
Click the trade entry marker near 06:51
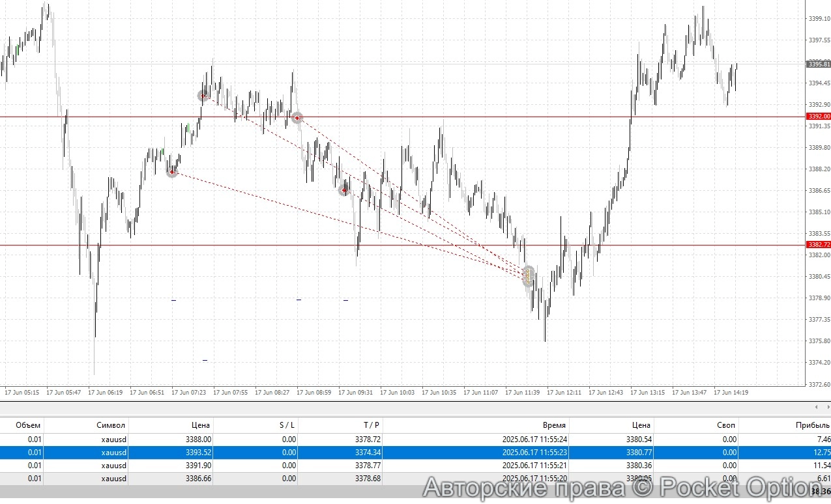coord(171,172)
